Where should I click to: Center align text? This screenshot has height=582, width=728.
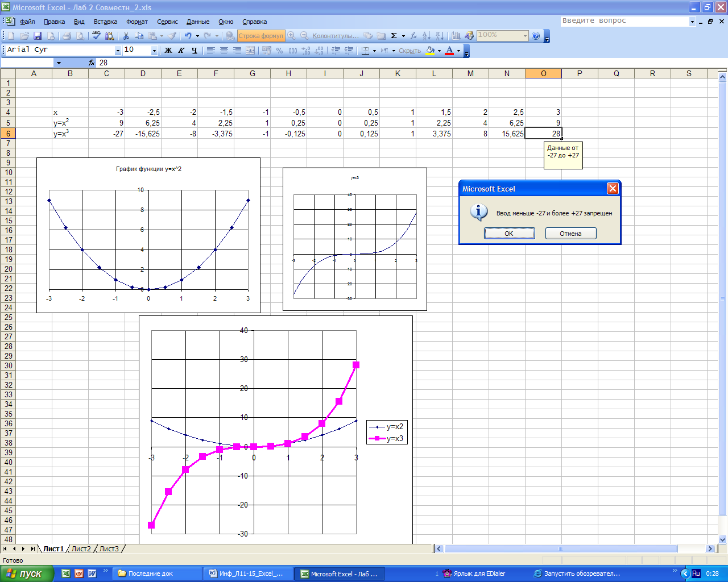point(224,51)
